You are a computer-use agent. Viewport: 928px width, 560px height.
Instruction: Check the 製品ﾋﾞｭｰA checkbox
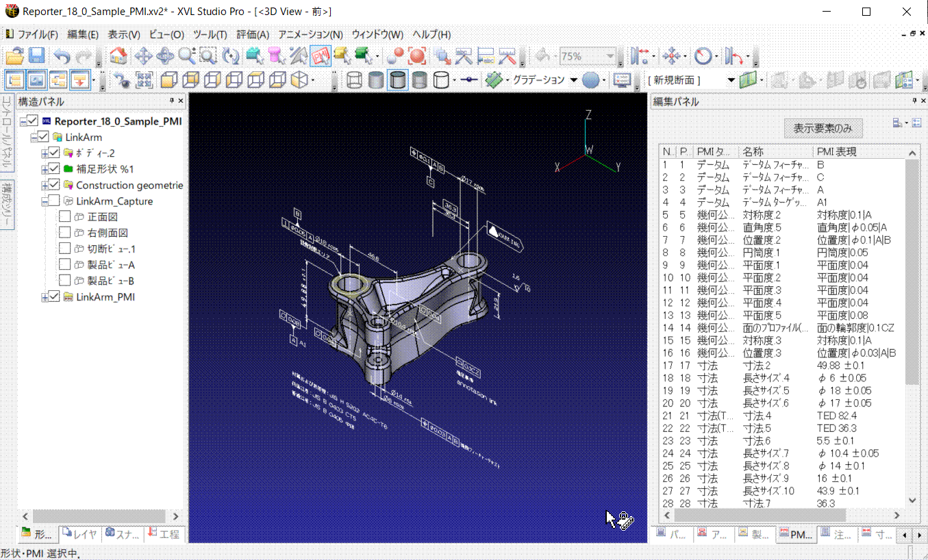(x=65, y=265)
